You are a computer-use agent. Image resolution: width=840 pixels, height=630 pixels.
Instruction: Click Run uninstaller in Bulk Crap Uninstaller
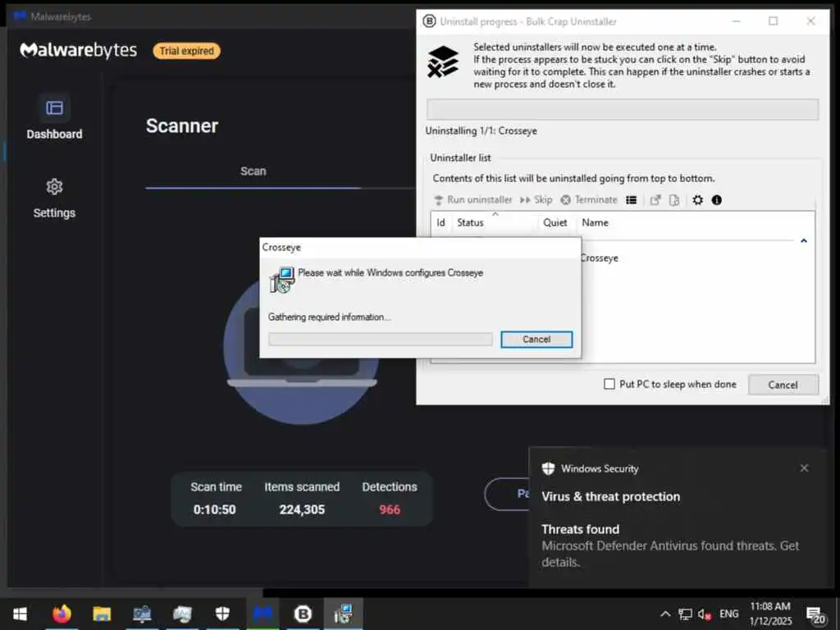[x=473, y=200]
